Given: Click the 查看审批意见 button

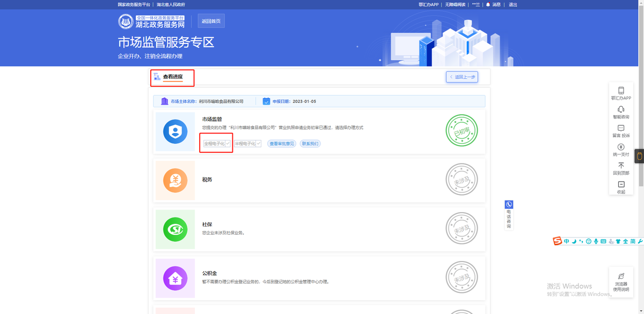Looking at the screenshot, I should pos(281,144).
